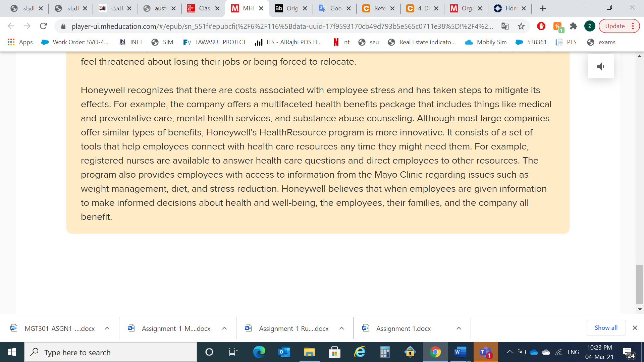
Task: Open the notification center icon
Action: coord(629,352)
